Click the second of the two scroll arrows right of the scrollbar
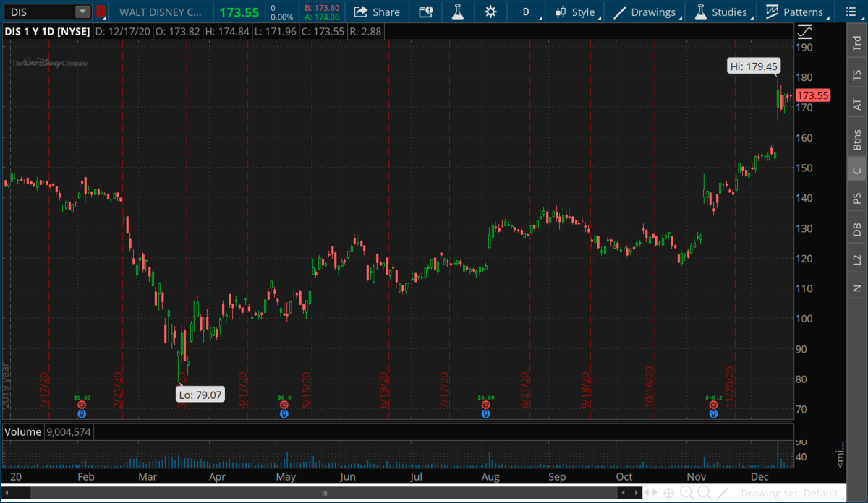 tap(636, 493)
